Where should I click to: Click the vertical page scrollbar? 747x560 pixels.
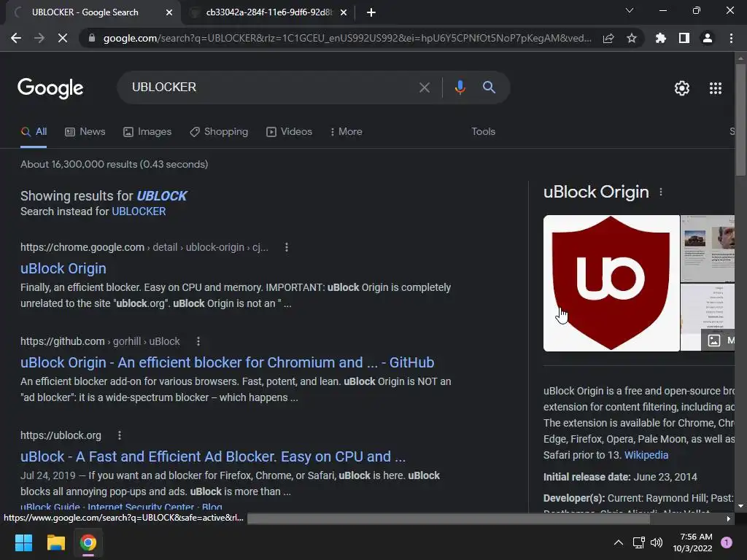pyautogui.click(x=740, y=120)
